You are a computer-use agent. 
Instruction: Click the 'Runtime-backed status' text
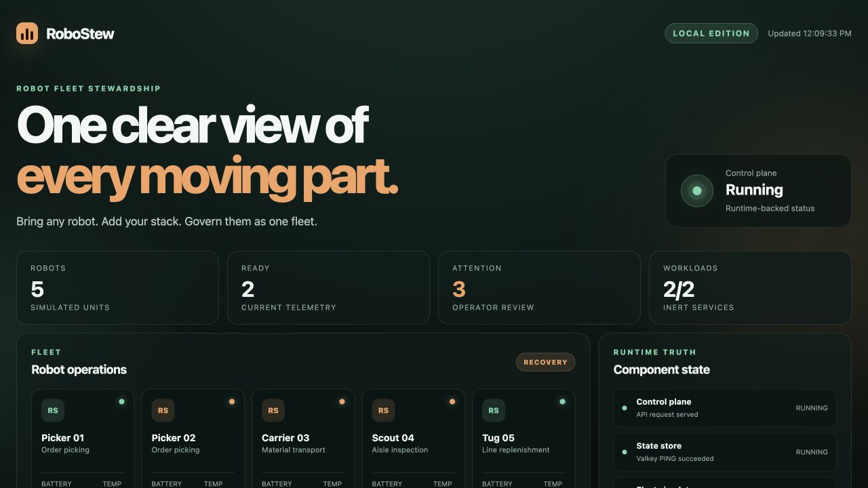pos(770,209)
